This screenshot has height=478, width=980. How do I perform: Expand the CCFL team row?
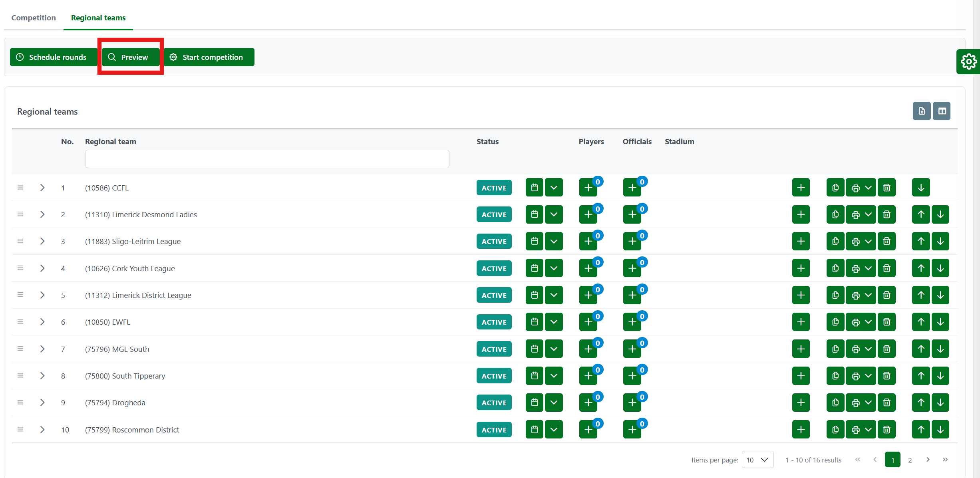pos(42,188)
